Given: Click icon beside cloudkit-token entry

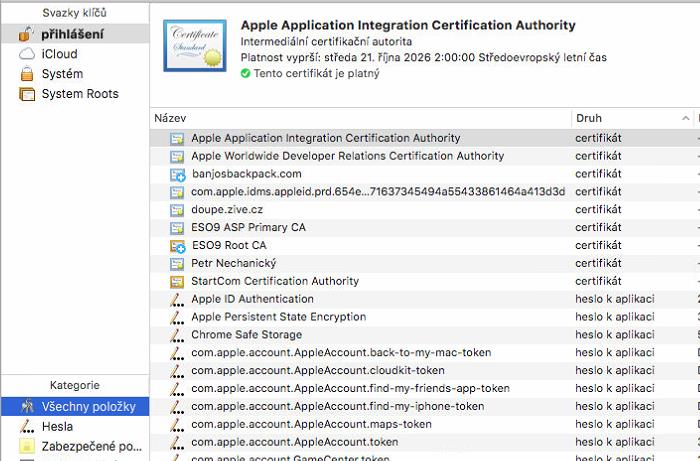Looking at the screenshot, I should [x=177, y=371].
